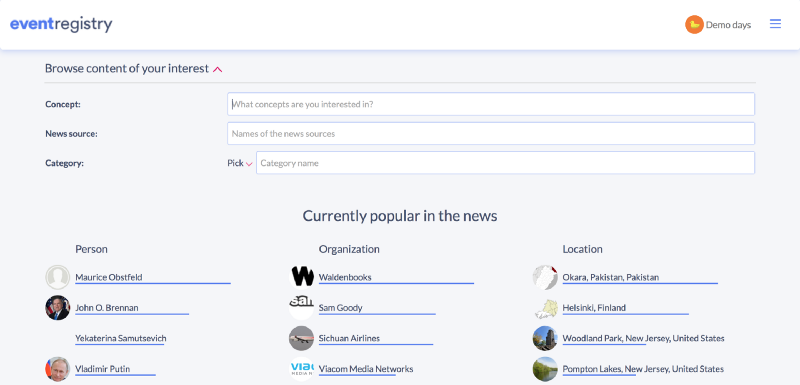Screen dimensions: 800x385
Task: Open John O. Brennan link
Action: pos(107,308)
